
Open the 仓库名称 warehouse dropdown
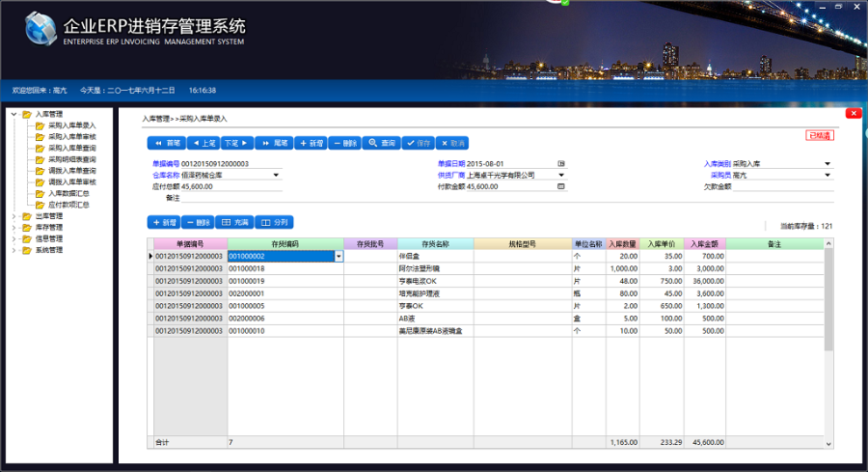point(276,175)
